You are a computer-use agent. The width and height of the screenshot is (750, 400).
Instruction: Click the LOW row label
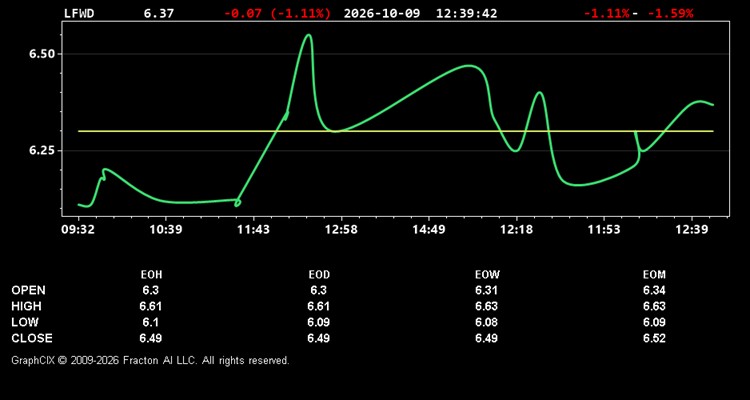(25, 322)
